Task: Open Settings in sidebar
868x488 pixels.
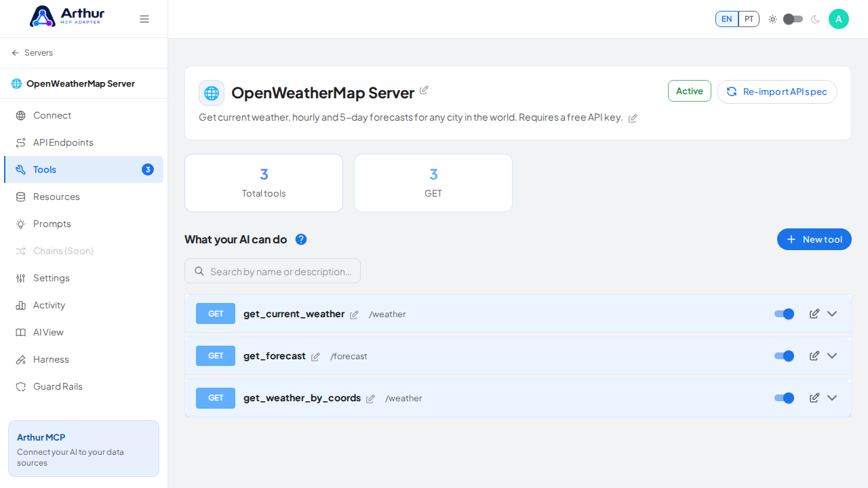Action: [83, 278]
